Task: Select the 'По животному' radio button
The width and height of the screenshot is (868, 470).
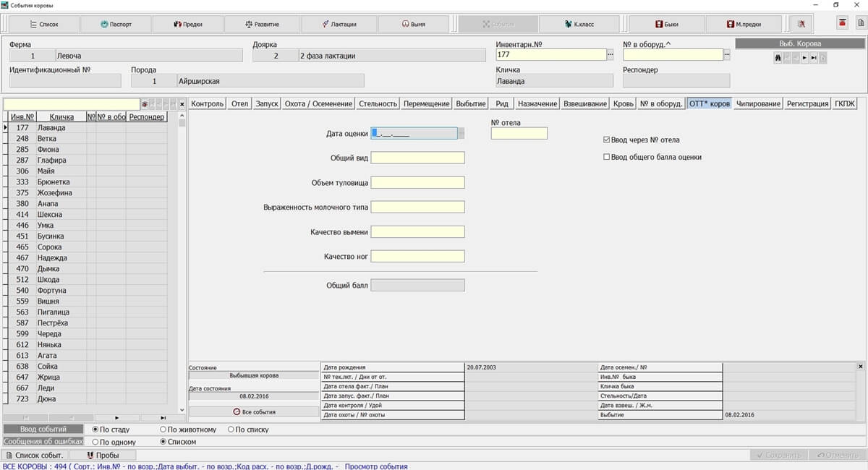Action: 163,430
